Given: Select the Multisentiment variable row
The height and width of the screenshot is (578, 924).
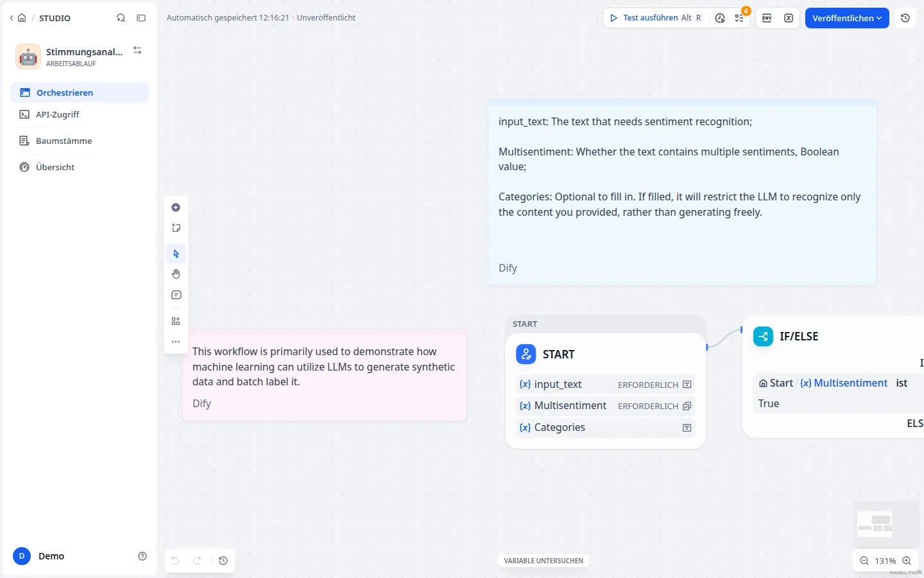Looking at the screenshot, I should point(605,405).
